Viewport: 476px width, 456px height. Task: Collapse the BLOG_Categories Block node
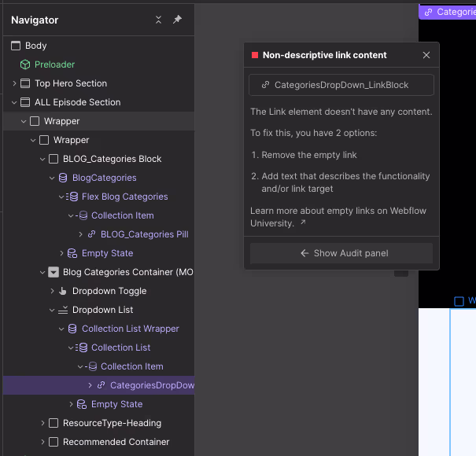point(42,159)
